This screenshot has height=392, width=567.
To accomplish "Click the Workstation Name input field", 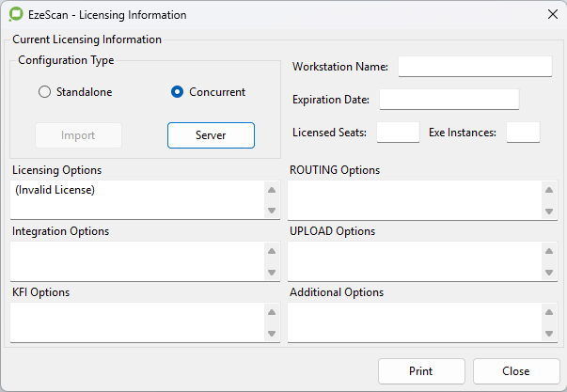I will (475, 66).
